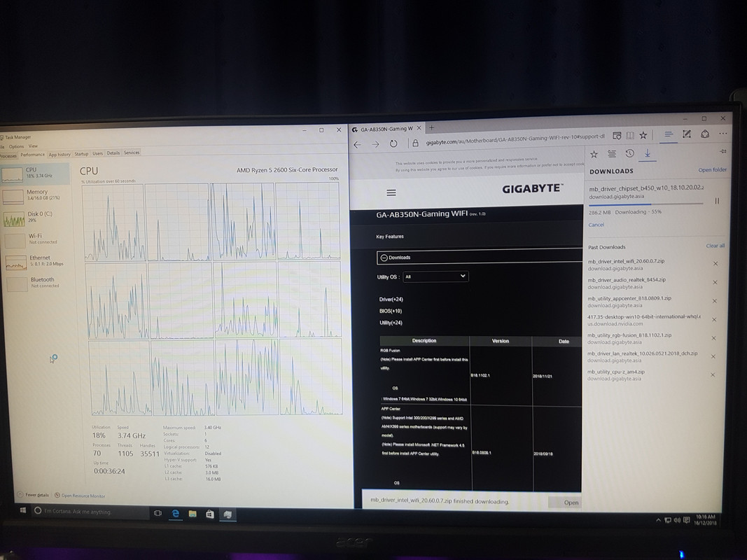Click the Edge Share icon
The height and width of the screenshot is (560, 747).
pos(705,134)
